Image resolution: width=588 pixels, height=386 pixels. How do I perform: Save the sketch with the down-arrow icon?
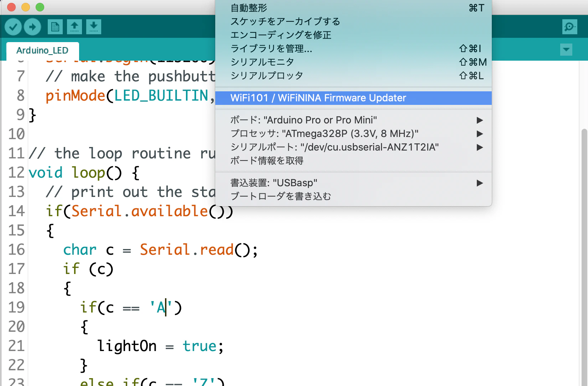click(94, 27)
